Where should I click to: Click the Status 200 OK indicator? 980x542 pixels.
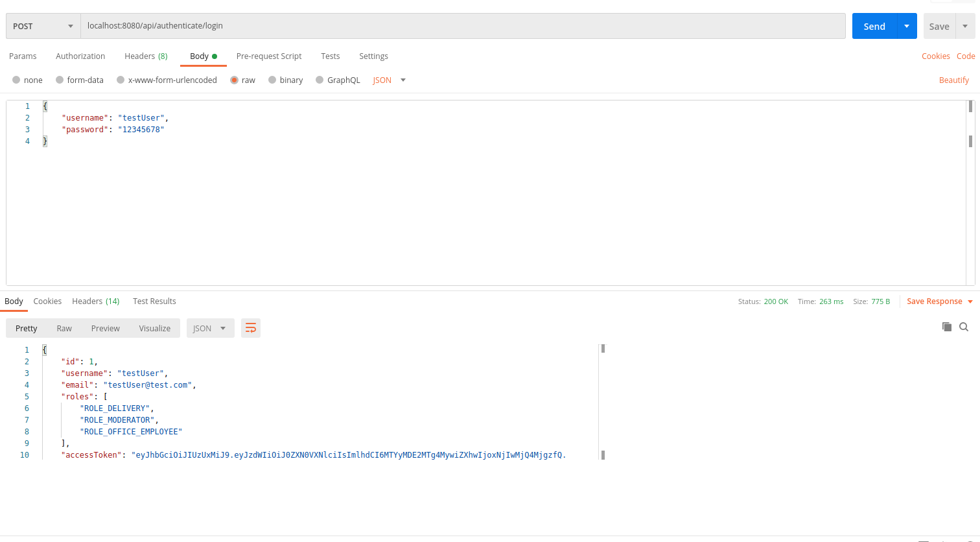point(763,301)
